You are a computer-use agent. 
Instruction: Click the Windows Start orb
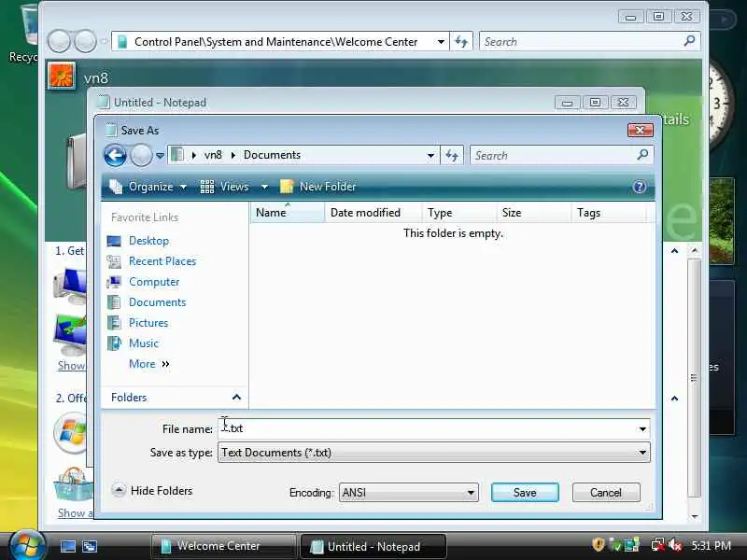pyautogui.click(x=27, y=546)
